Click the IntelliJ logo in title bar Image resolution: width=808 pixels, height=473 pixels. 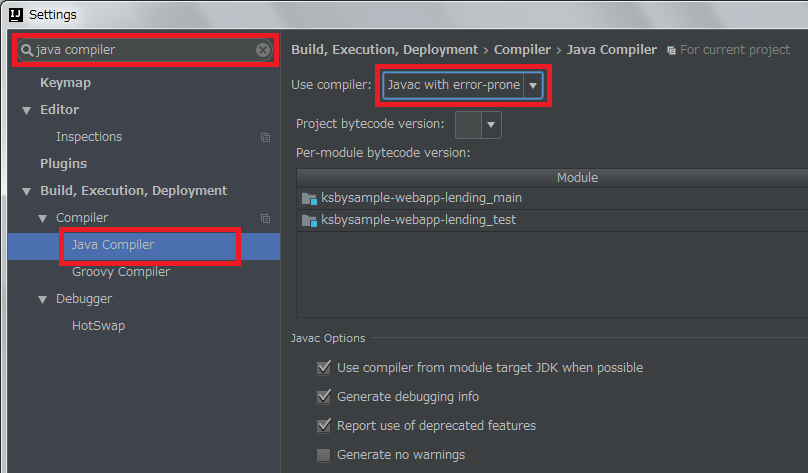coord(16,14)
